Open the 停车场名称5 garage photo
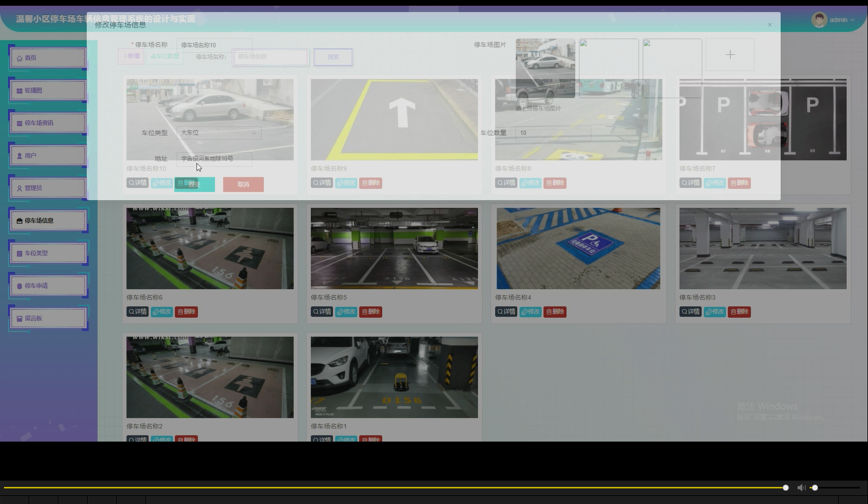This screenshot has height=504, width=868. [394, 249]
